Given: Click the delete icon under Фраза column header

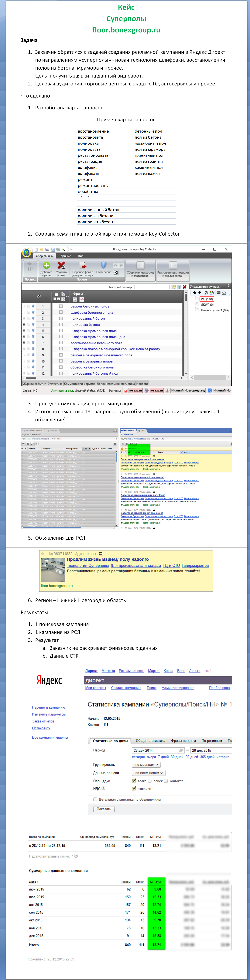Looking at the screenshot, I should point(82,299).
